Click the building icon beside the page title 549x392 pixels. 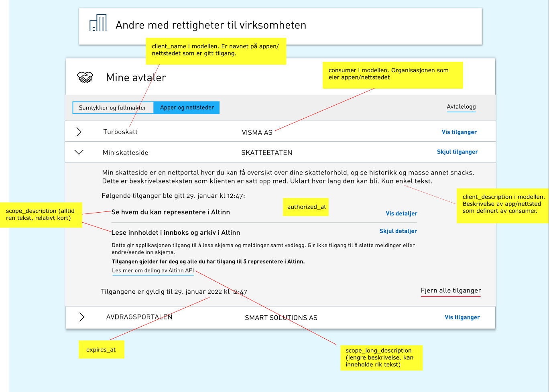coord(98,23)
